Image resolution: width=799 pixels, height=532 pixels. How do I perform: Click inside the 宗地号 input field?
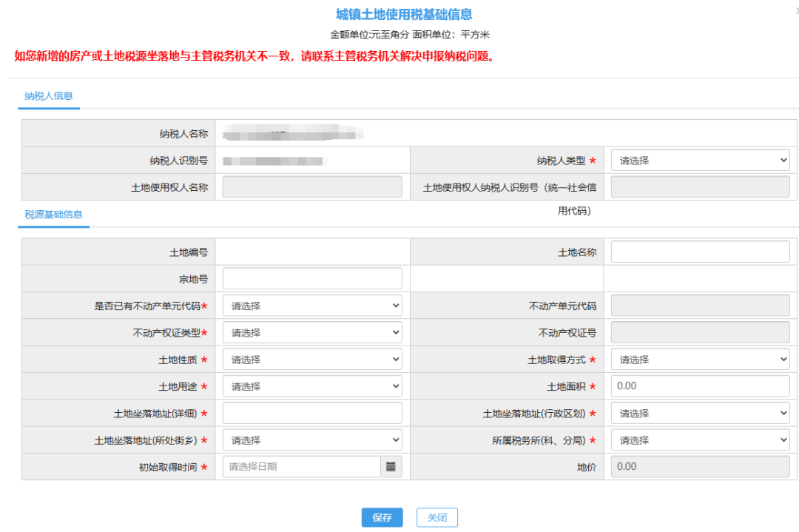(x=311, y=277)
